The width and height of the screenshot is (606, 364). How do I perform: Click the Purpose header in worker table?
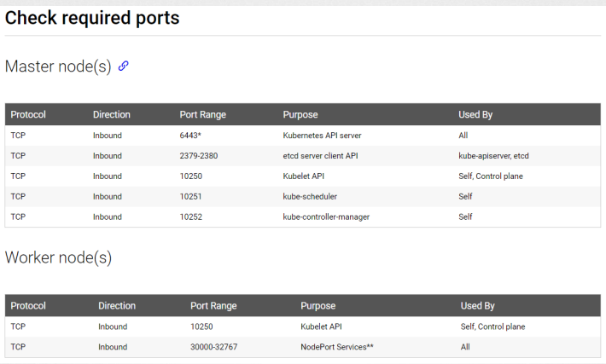pos(318,306)
